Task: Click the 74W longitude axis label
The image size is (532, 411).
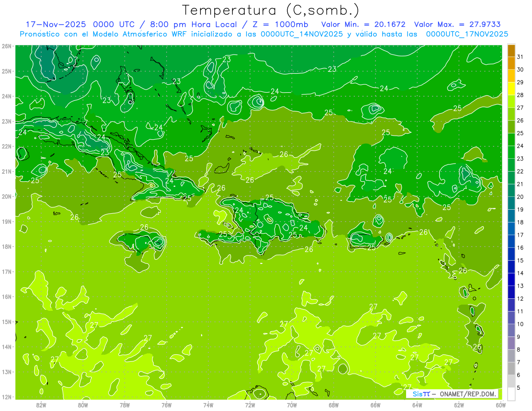Action: point(208,405)
